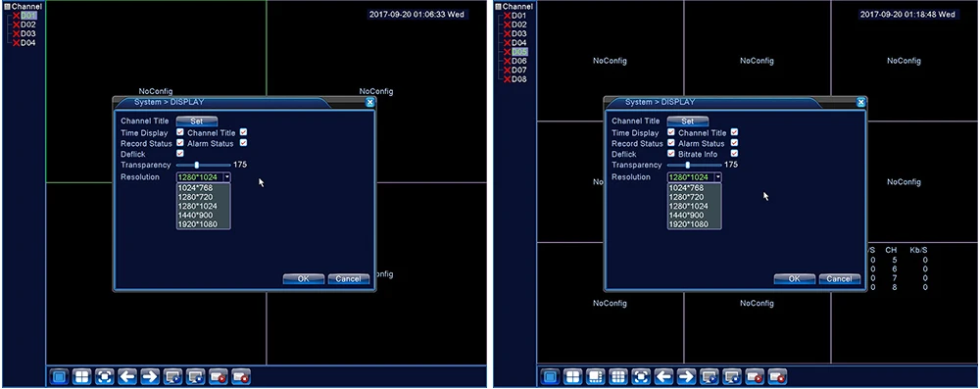Open Resolution combo box in left dialog

(204, 177)
